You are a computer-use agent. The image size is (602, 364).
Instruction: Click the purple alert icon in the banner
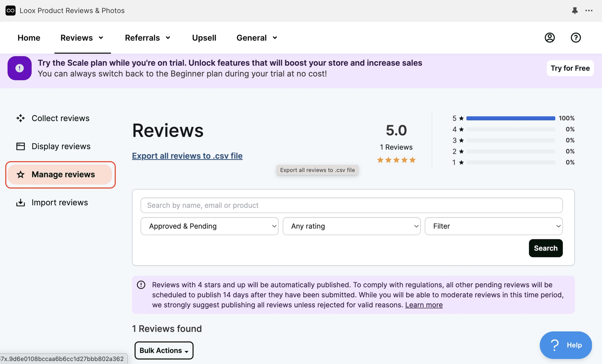click(x=19, y=68)
